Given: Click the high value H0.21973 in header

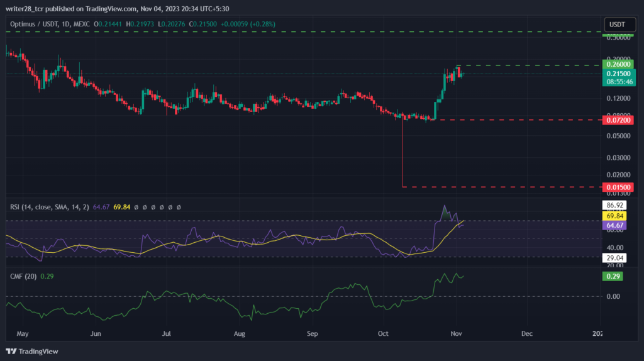Looking at the screenshot, I should (x=140, y=25).
